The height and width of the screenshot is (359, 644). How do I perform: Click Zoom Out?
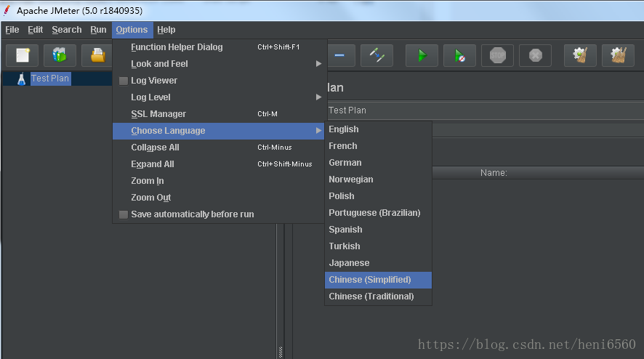tap(219, 198)
